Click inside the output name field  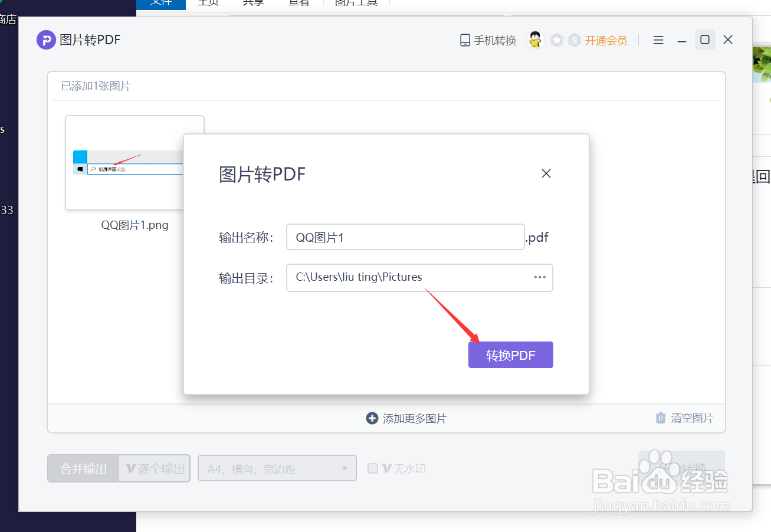point(405,237)
